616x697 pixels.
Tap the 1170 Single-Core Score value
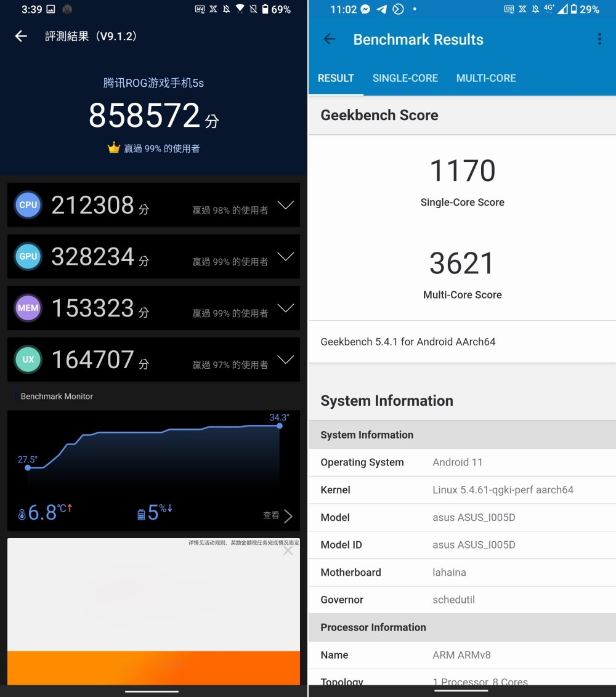pos(462,171)
